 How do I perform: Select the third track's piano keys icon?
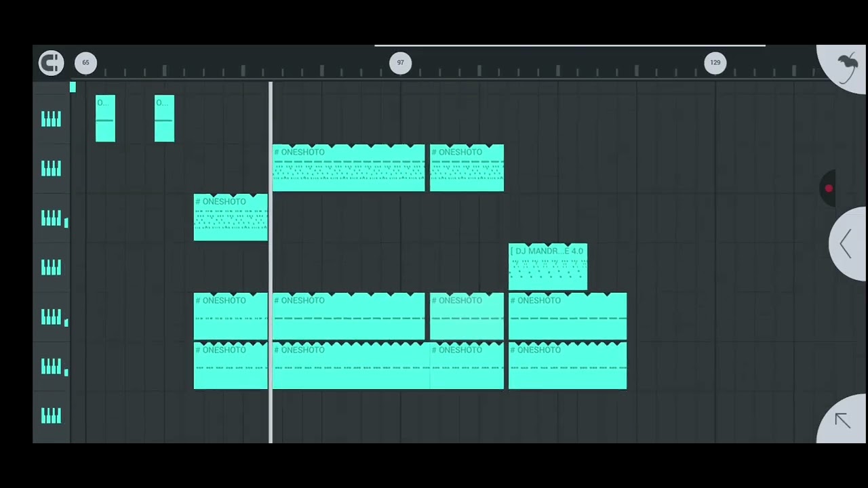click(51, 218)
